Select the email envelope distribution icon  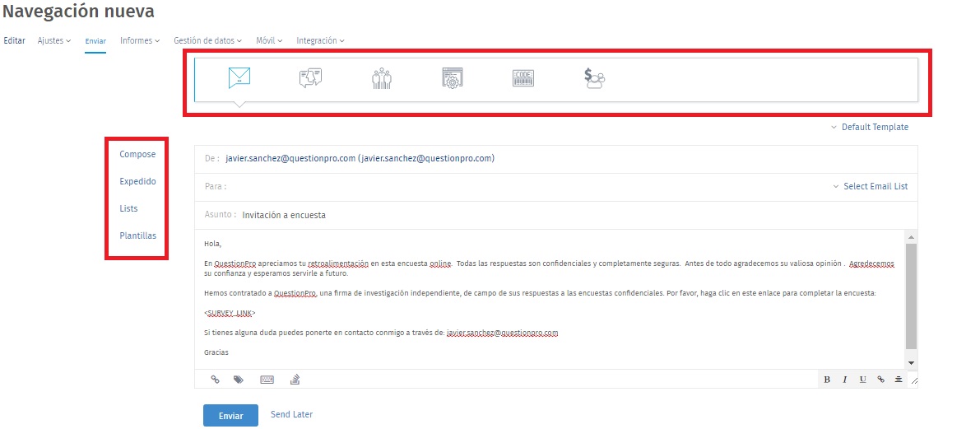click(x=239, y=78)
